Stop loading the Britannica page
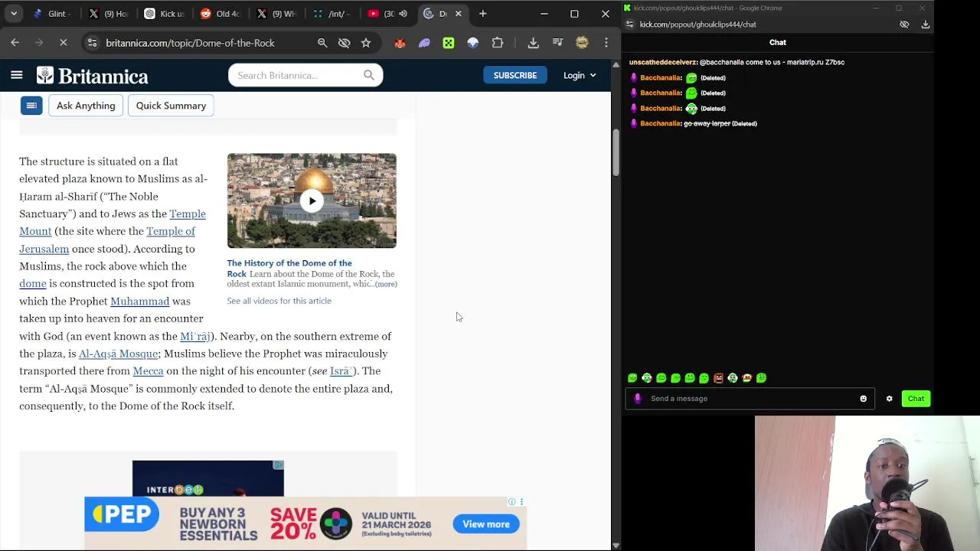The width and height of the screenshot is (980, 551). (64, 43)
